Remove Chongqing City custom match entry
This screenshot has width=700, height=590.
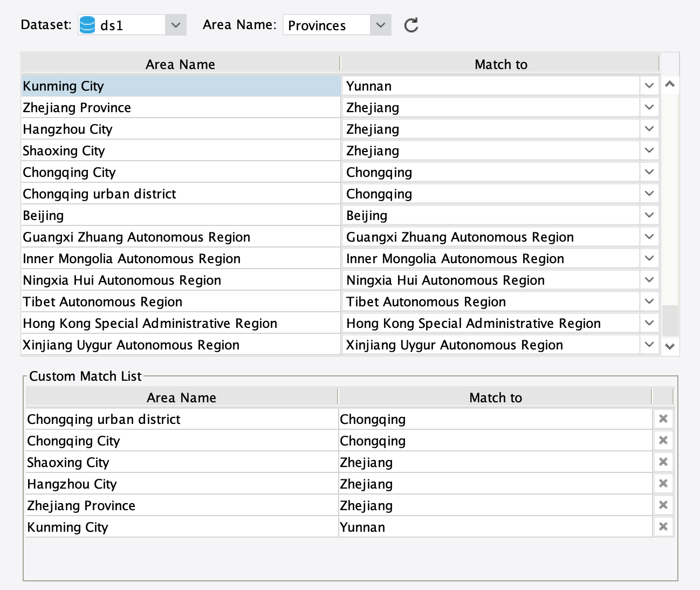pyautogui.click(x=663, y=440)
